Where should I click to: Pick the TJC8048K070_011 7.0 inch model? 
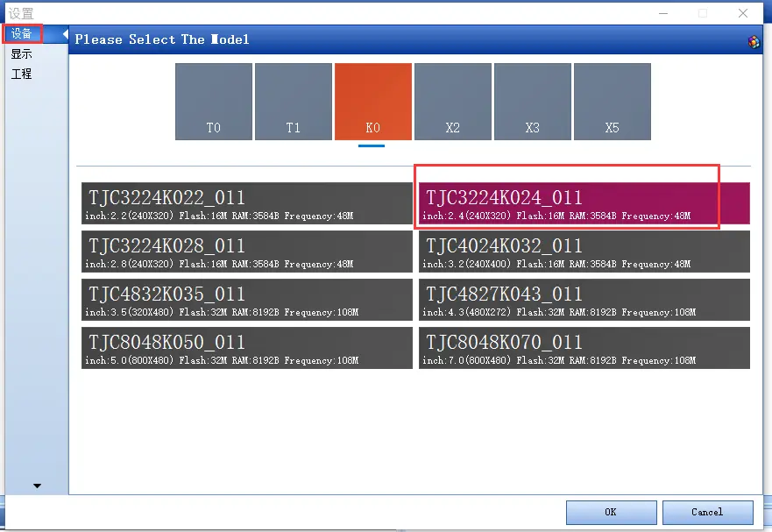(x=584, y=348)
